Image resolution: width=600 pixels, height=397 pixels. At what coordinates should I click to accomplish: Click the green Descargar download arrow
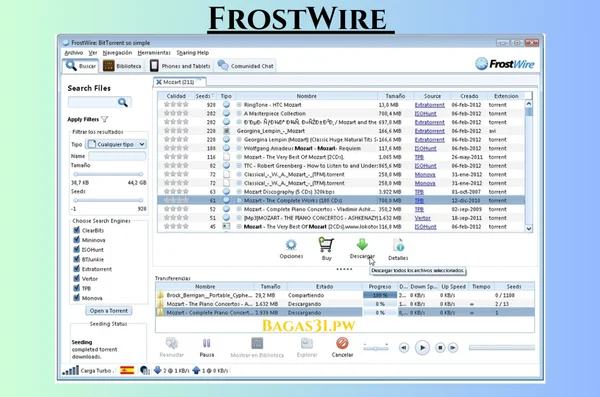362,244
